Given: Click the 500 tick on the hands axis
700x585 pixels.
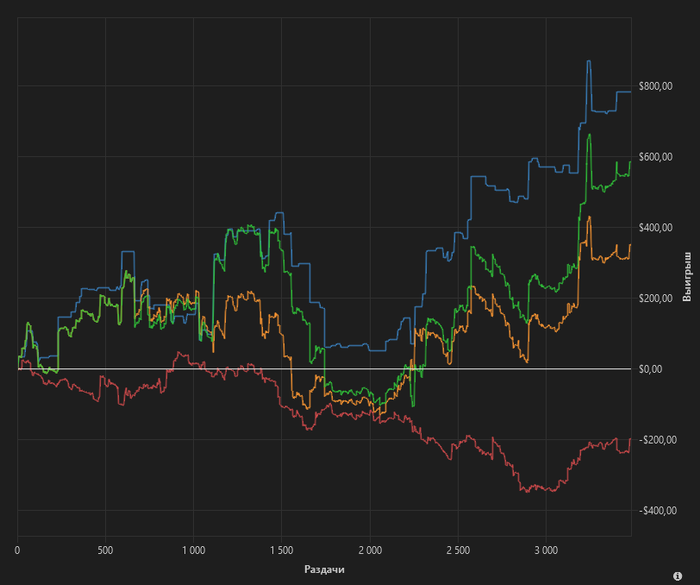Looking at the screenshot, I should click(x=105, y=550).
